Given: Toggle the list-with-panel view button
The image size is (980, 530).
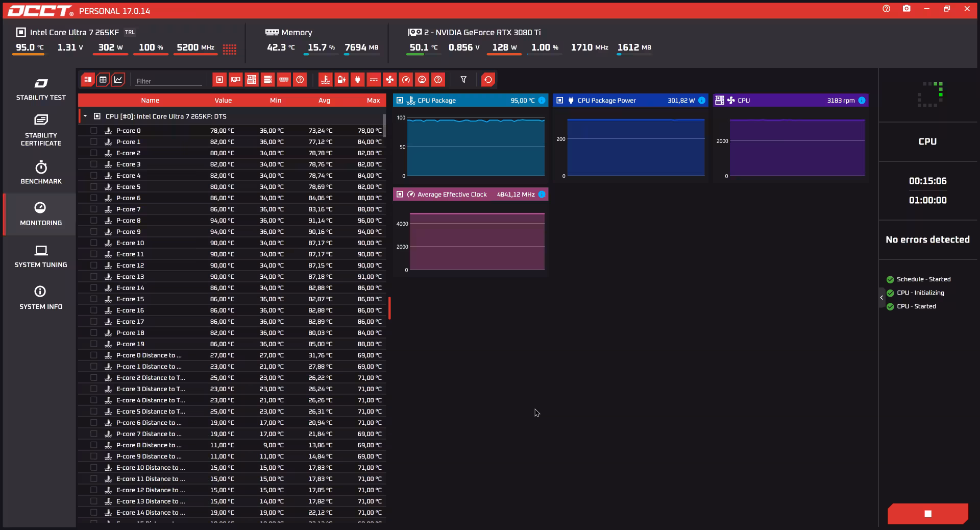Looking at the screenshot, I should pos(88,80).
